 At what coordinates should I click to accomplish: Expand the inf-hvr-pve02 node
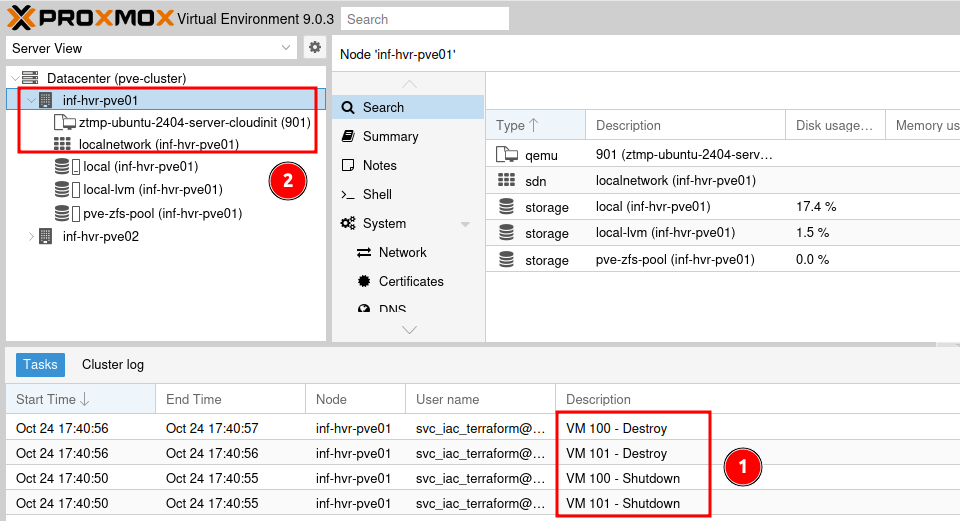click(x=30, y=237)
